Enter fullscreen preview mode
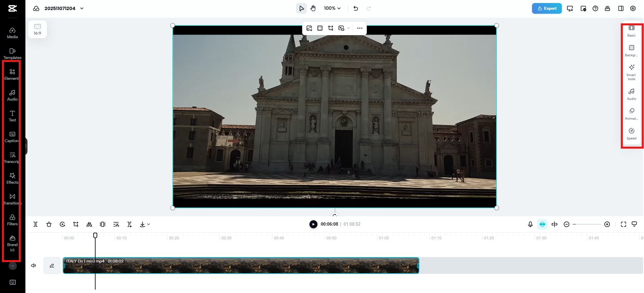This screenshot has width=644, height=293. click(x=624, y=224)
